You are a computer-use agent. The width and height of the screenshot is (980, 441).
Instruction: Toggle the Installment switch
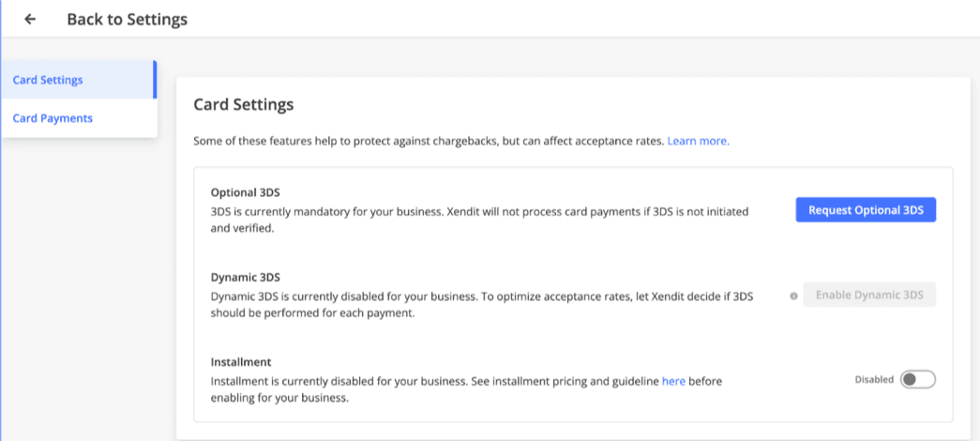point(917,379)
